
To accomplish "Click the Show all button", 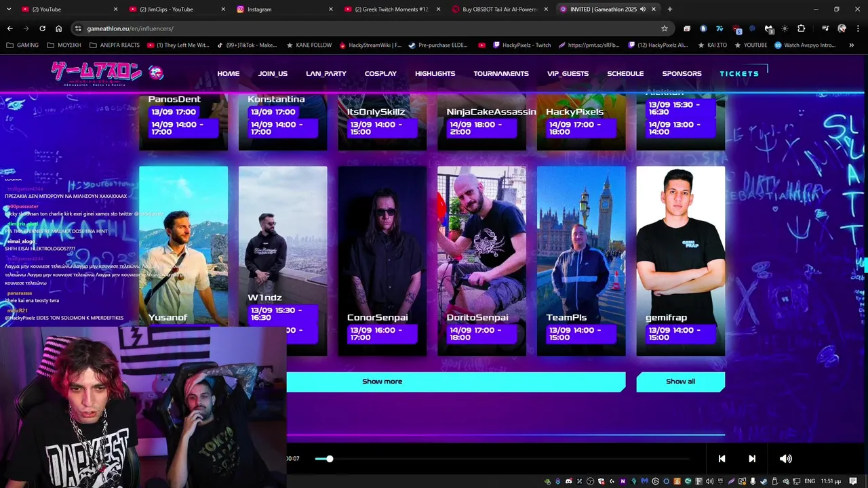I will pos(681,382).
